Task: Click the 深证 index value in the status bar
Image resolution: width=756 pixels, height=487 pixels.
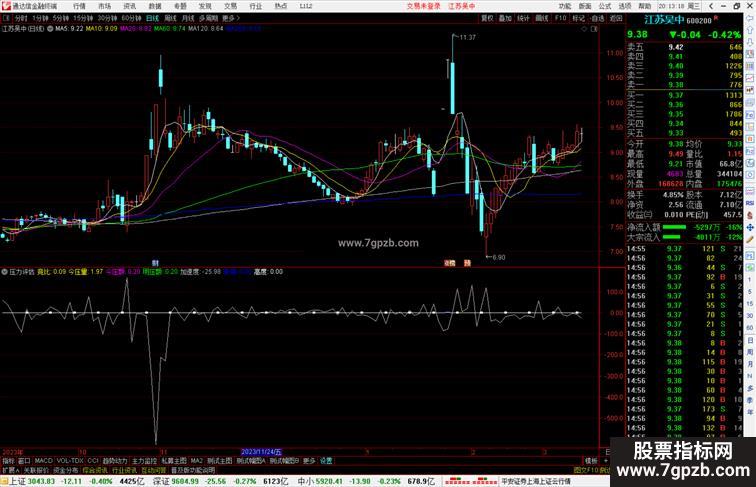Action: click(x=185, y=481)
